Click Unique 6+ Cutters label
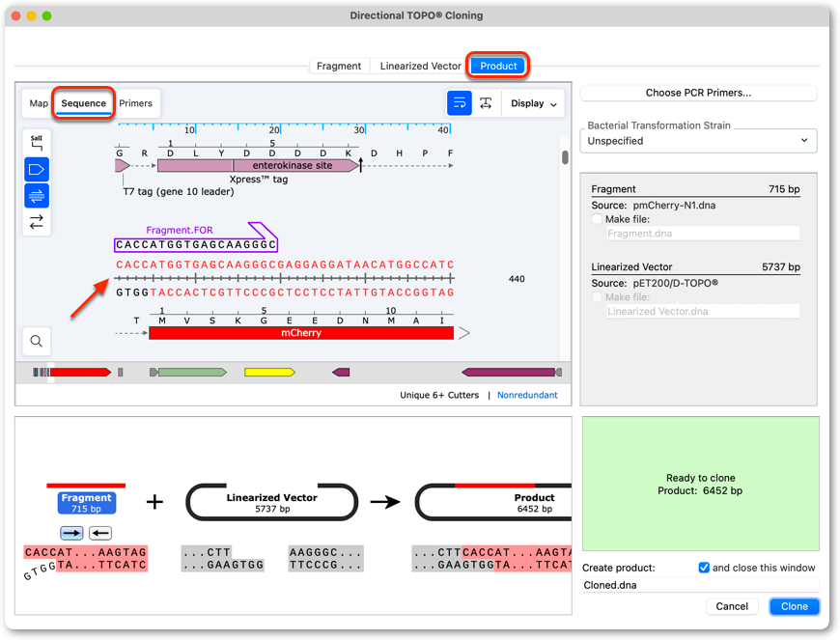 point(439,395)
